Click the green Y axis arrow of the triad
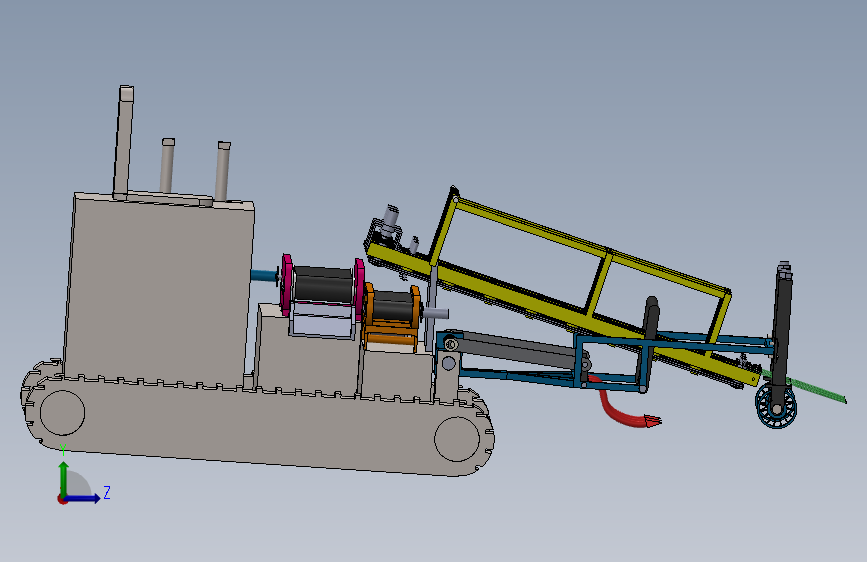 click(63, 478)
